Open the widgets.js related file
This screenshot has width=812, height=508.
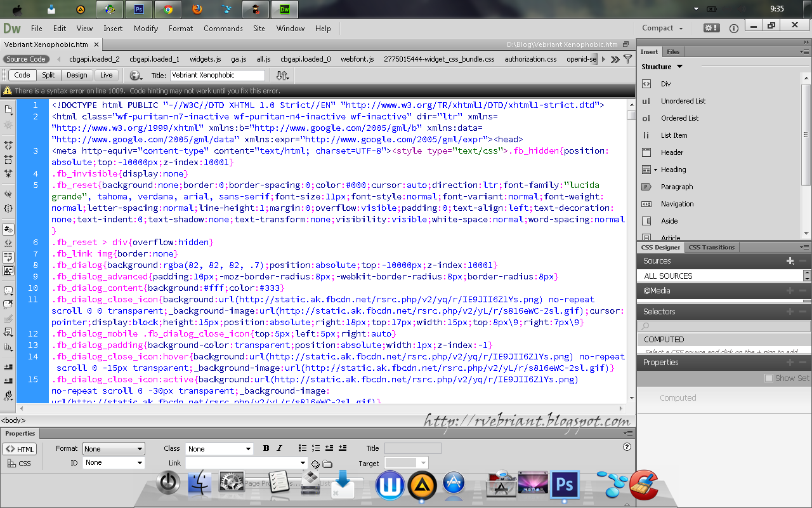206,59
